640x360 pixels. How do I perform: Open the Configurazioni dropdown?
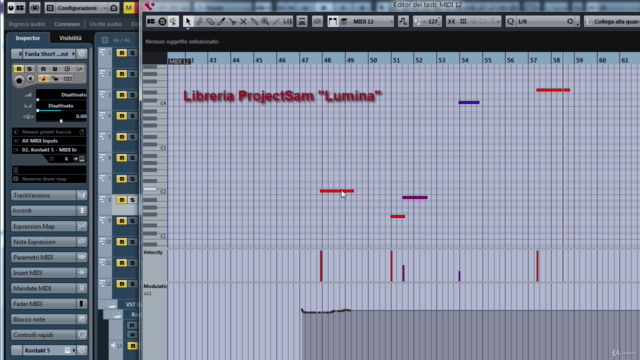[x=80, y=8]
